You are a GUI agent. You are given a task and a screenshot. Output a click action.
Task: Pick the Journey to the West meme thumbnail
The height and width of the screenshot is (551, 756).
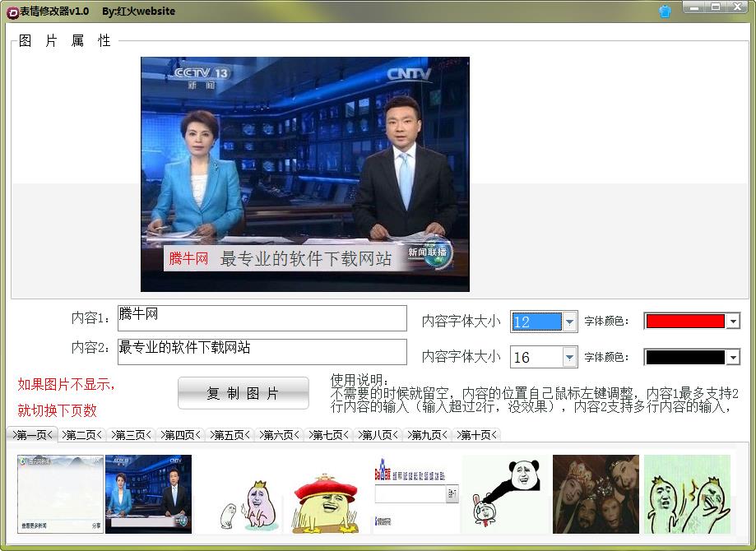tap(595, 493)
